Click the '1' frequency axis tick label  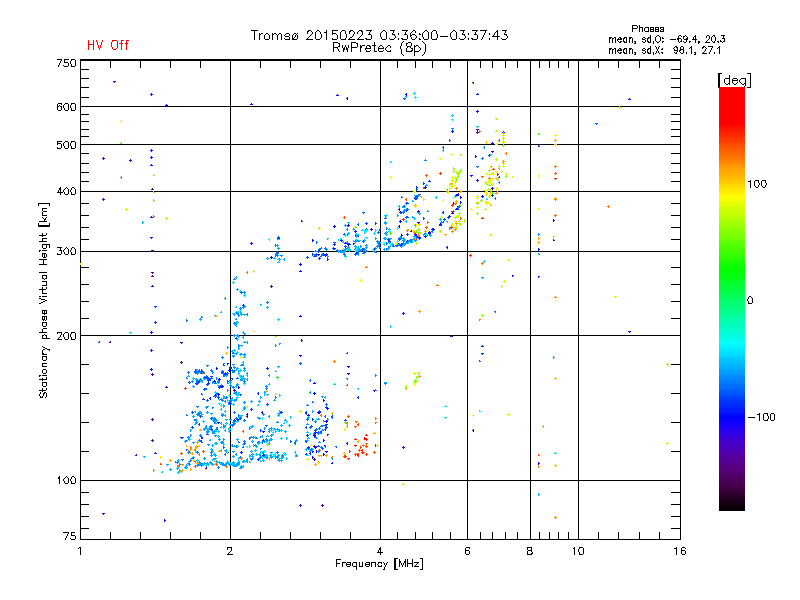click(80, 551)
